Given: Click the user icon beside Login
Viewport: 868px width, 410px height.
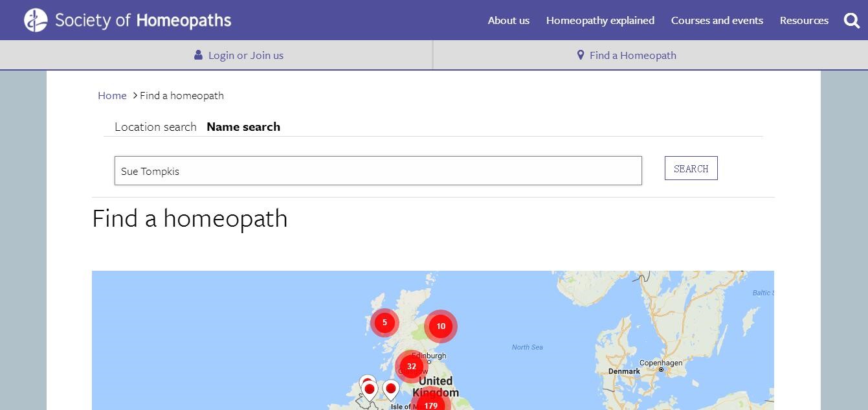Looking at the screenshot, I should coord(198,55).
